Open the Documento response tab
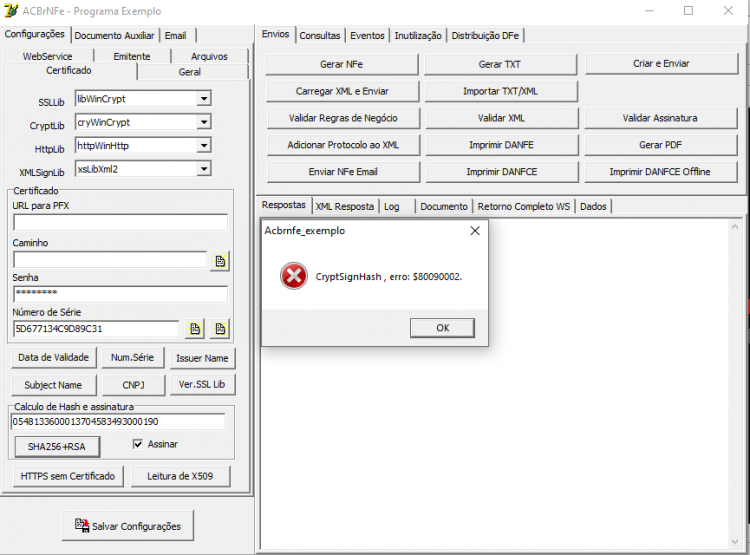The image size is (750, 555). point(444,206)
